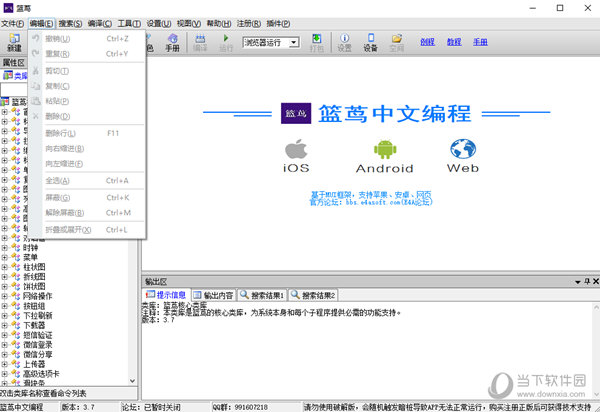Click the class icon next to 时钟
The image size is (600, 412).
[16, 248]
